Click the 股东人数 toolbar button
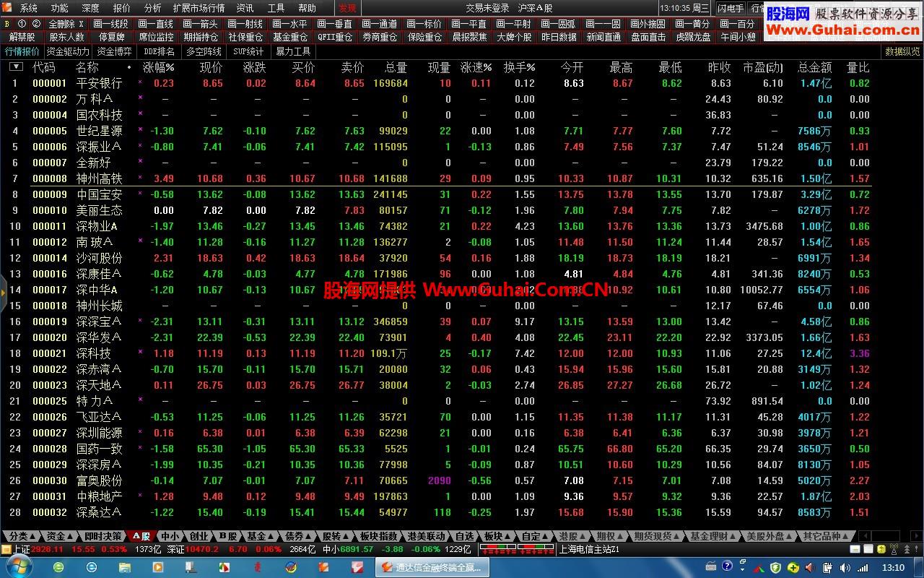 coord(67,37)
